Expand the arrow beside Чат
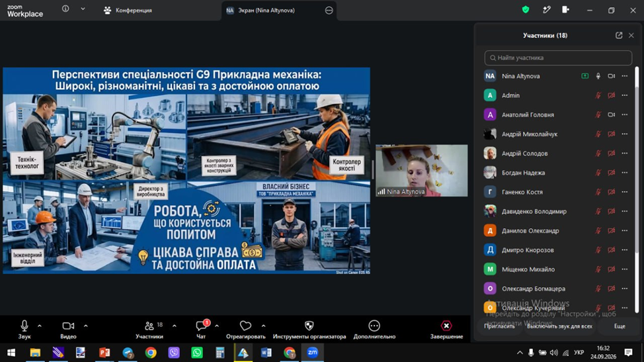This screenshot has height=362, width=644. (217, 326)
